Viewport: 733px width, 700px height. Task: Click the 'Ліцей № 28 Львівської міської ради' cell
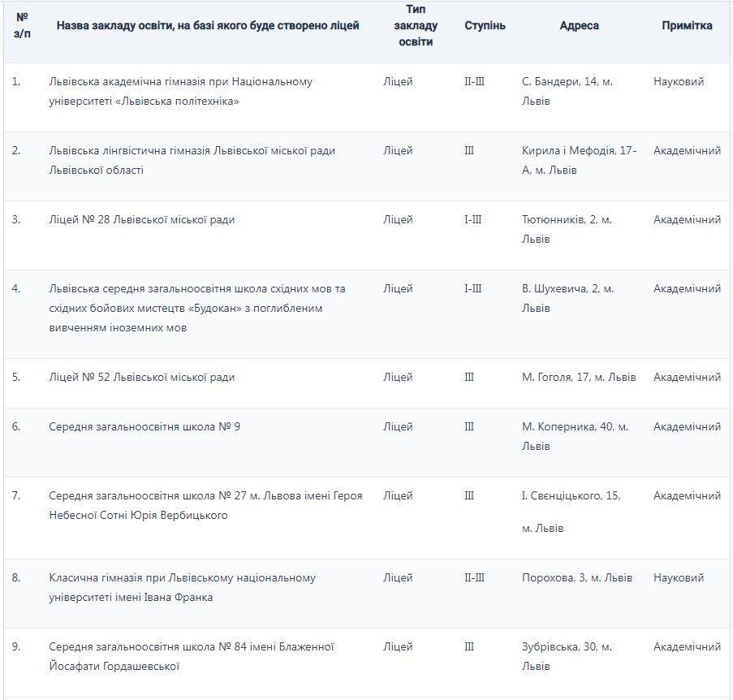142,219
